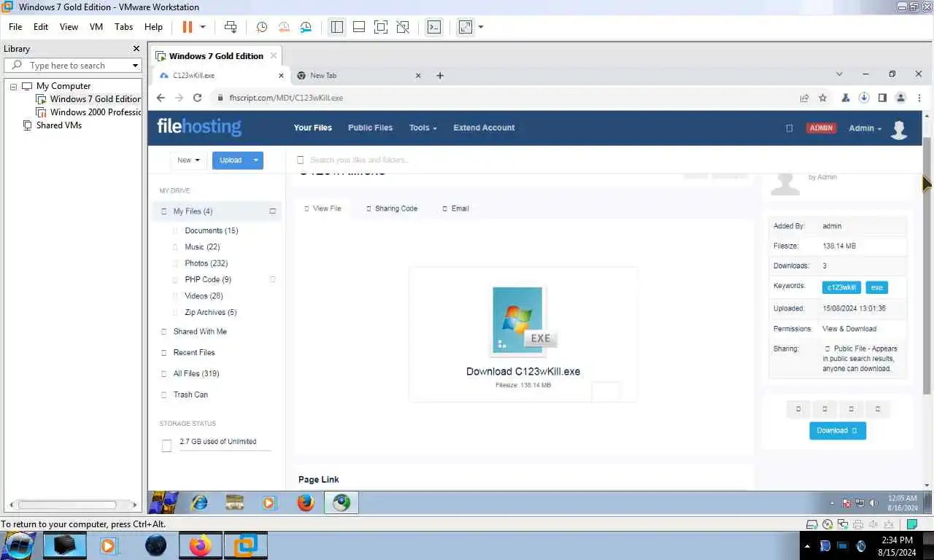Click the stretch guest display icon

click(x=465, y=27)
